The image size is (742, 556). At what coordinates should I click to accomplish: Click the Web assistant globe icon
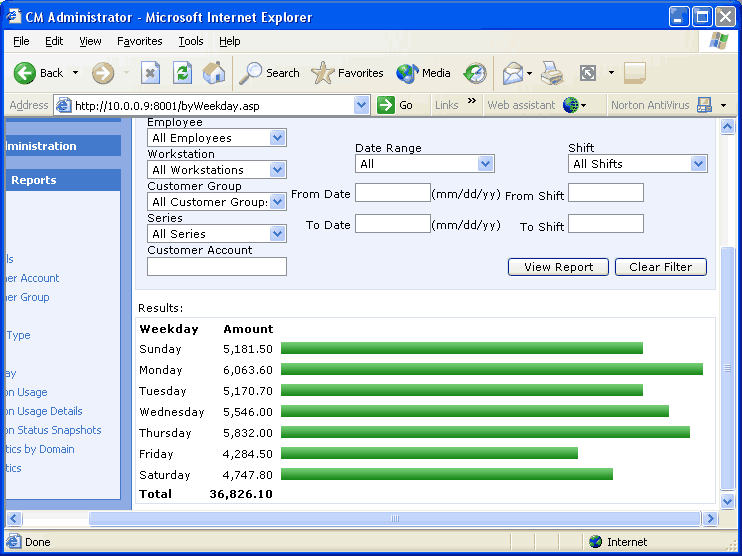point(570,105)
